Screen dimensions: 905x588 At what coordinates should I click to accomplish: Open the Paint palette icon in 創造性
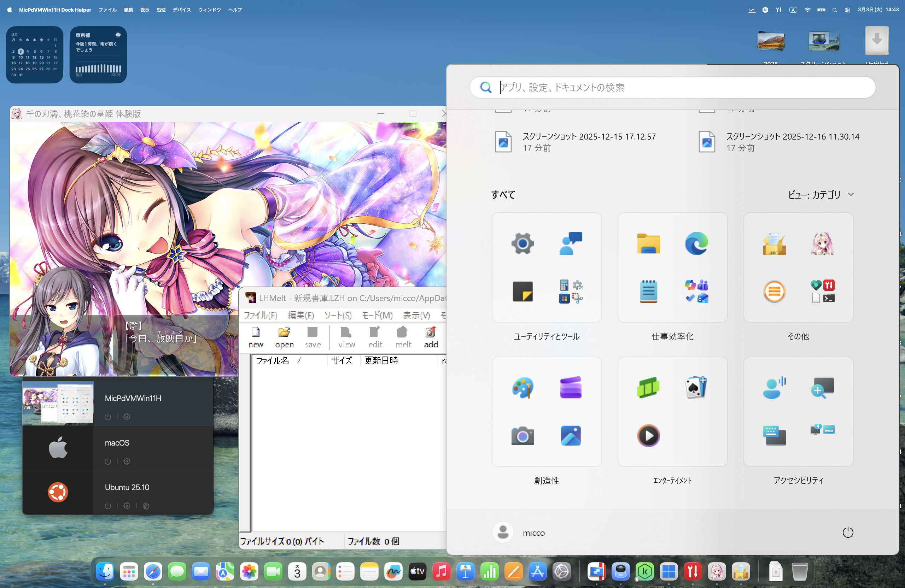(x=522, y=388)
